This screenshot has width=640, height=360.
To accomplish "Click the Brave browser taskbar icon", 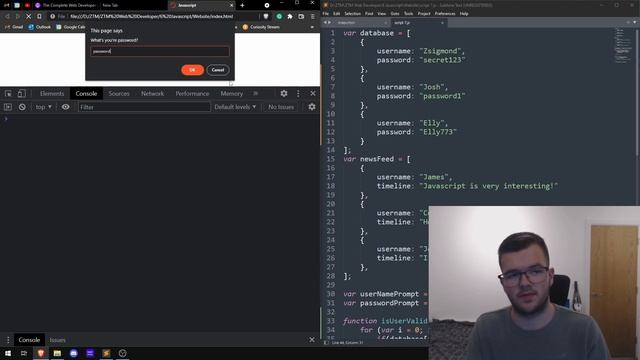I will 40,353.
